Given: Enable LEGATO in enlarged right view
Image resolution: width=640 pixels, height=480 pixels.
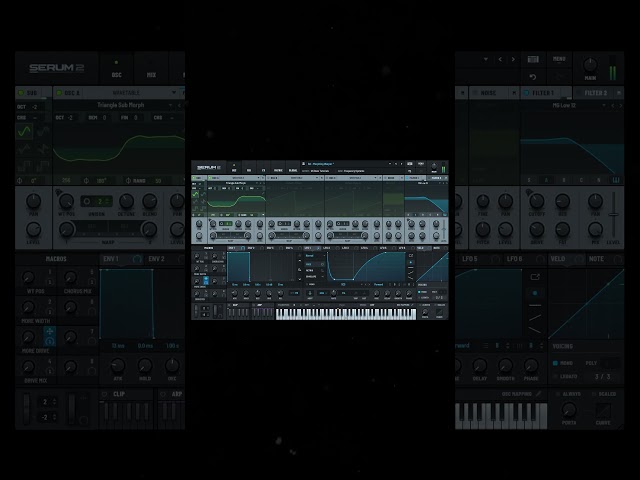Looking at the screenshot, I should [x=566, y=376].
